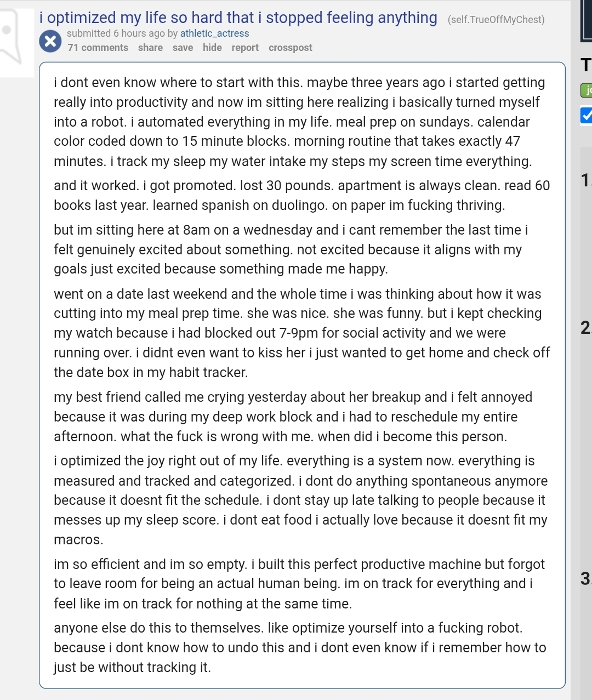Save this post

(x=183, y=48)
